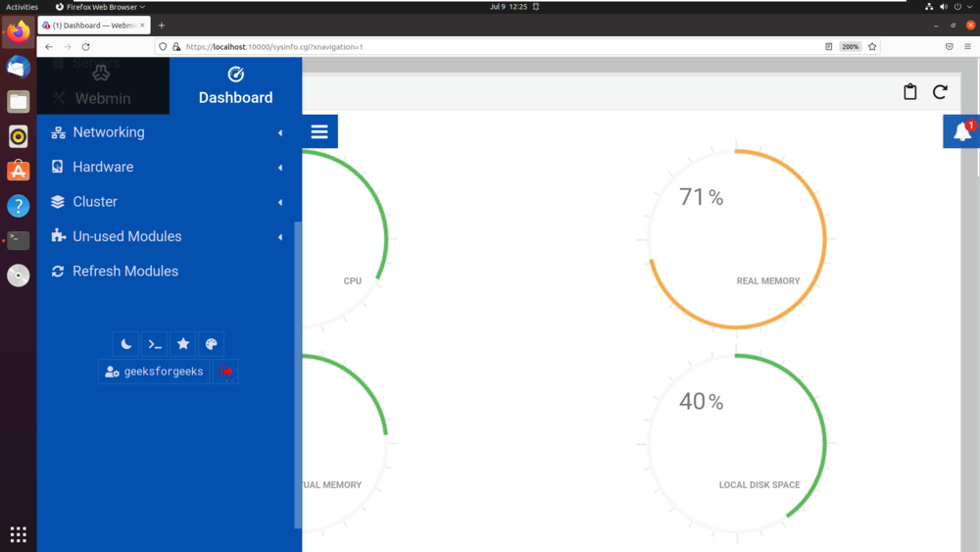Click the Refresh Modules sync icon

(x=58, y=272)
